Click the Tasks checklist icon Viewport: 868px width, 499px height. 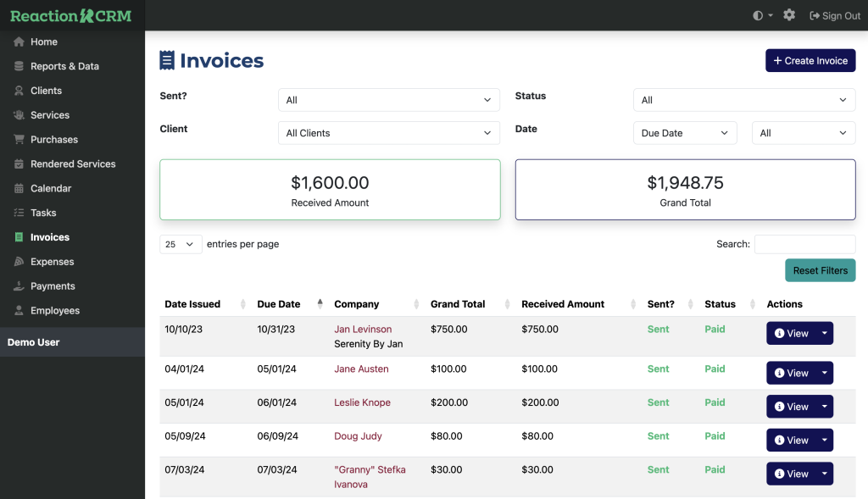click(19, 213)
